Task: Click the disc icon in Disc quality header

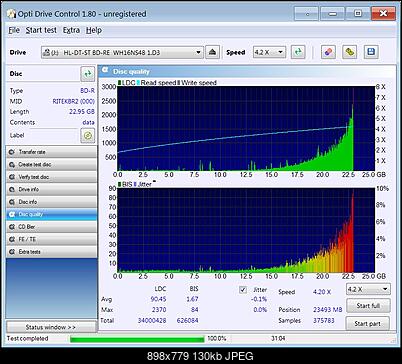Action: point(105,71)
